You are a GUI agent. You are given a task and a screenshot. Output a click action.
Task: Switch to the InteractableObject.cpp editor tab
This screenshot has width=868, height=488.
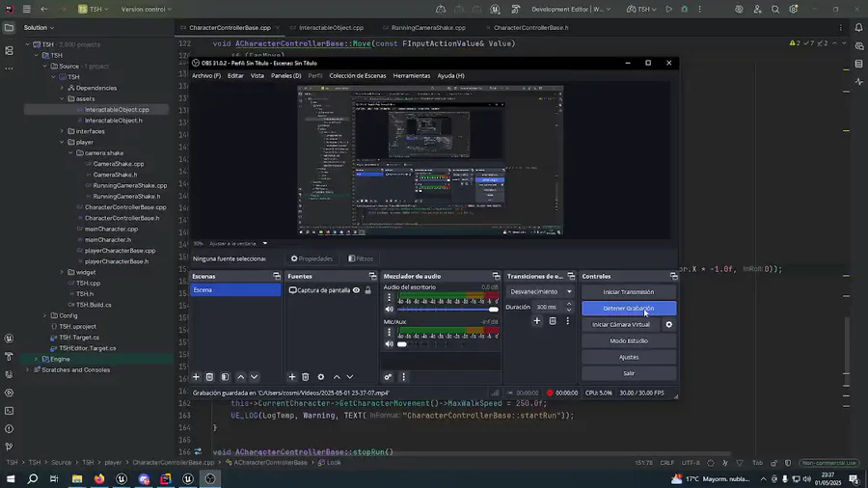pyautogui.click(x=331, y=28)
